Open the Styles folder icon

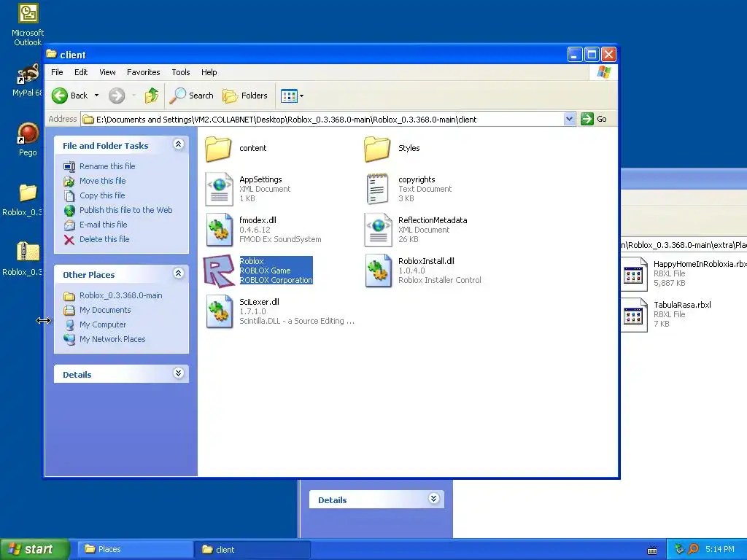coord(377,149)
